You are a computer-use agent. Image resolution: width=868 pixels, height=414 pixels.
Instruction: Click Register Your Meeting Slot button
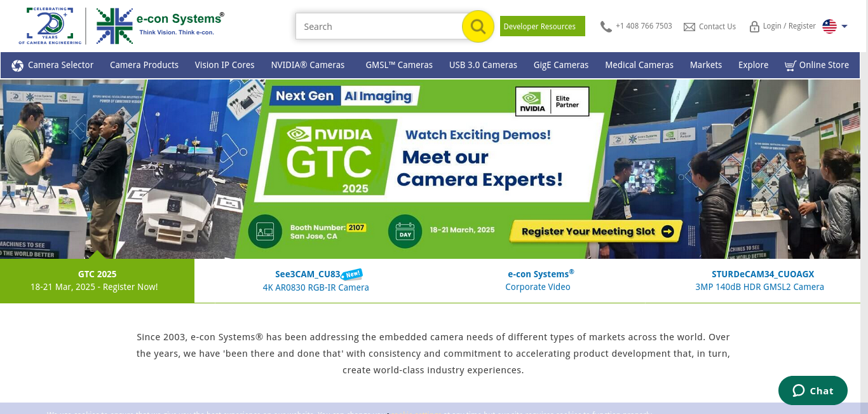[596, 231]
